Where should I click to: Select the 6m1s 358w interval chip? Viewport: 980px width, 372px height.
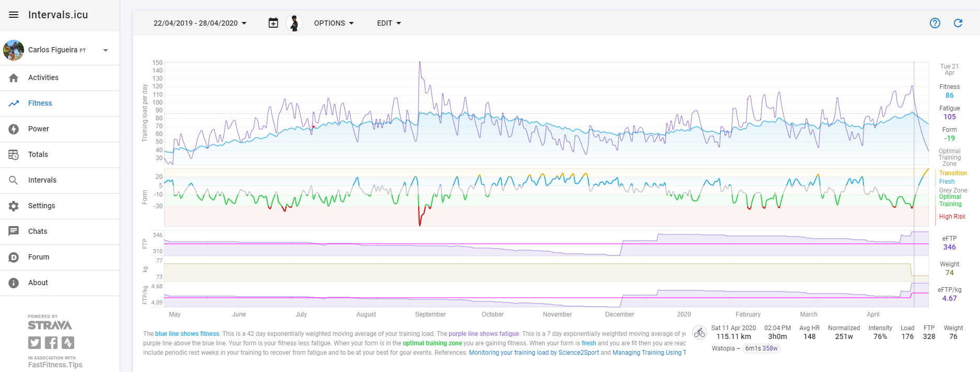(762, 348)
